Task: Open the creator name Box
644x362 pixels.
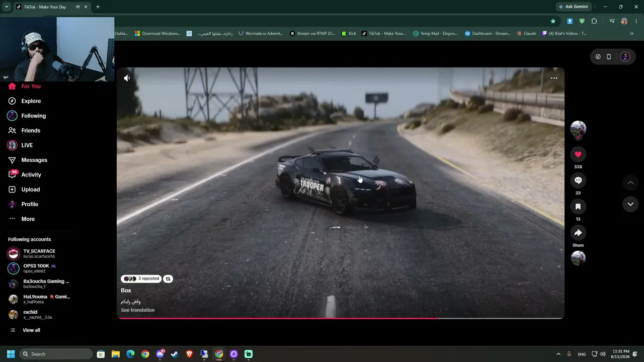Action: [x=126, y=291]
